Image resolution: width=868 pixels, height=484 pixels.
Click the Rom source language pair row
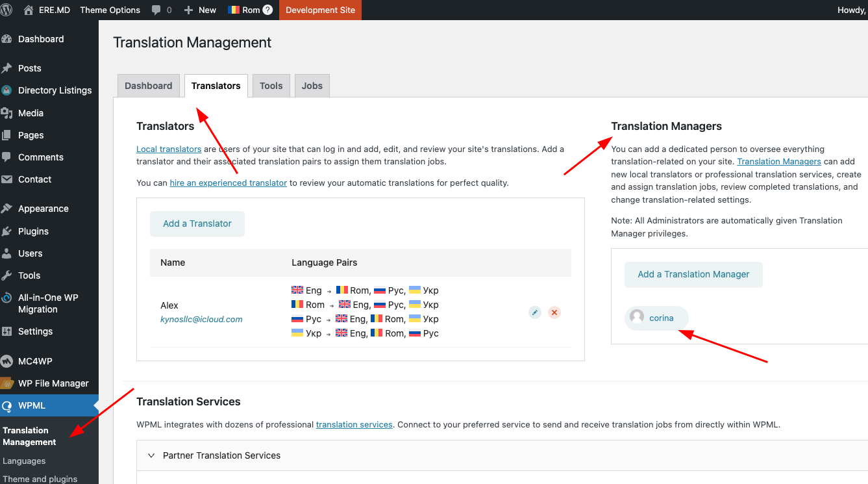365,305
